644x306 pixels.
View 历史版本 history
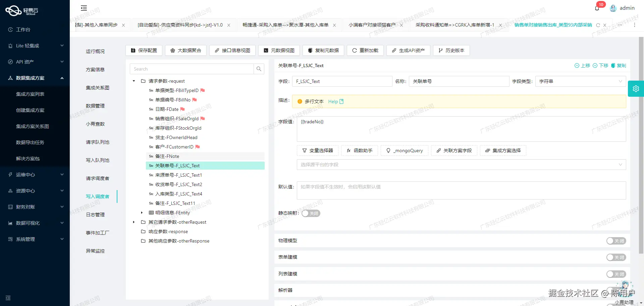point(451,50)
